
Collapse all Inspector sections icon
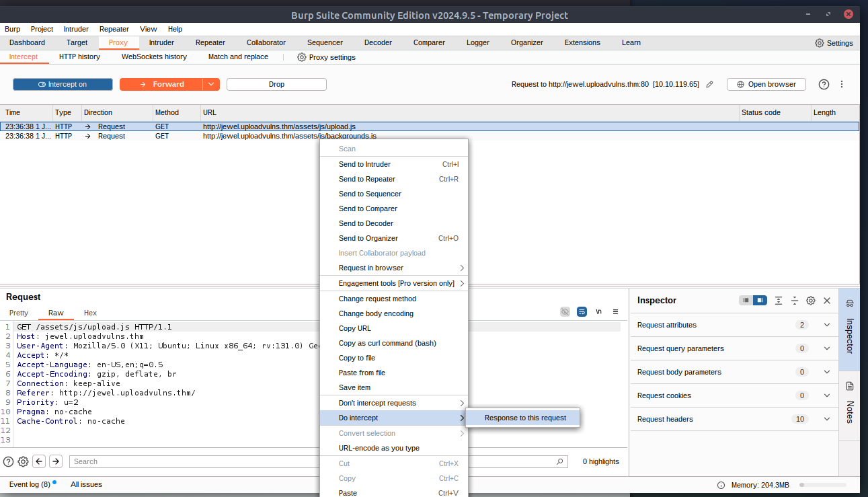pos(795,301)
